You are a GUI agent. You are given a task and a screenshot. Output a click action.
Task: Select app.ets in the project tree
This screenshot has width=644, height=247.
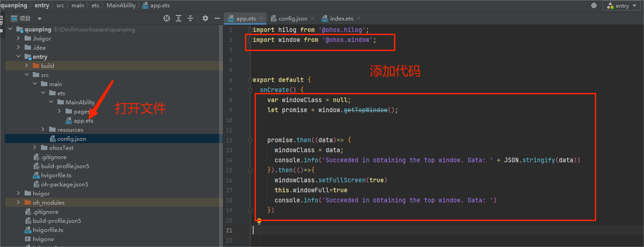[83, 120]
